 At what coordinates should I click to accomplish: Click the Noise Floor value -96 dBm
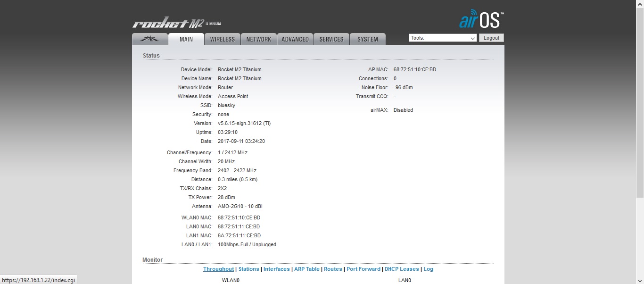click(x=403, y=87)
